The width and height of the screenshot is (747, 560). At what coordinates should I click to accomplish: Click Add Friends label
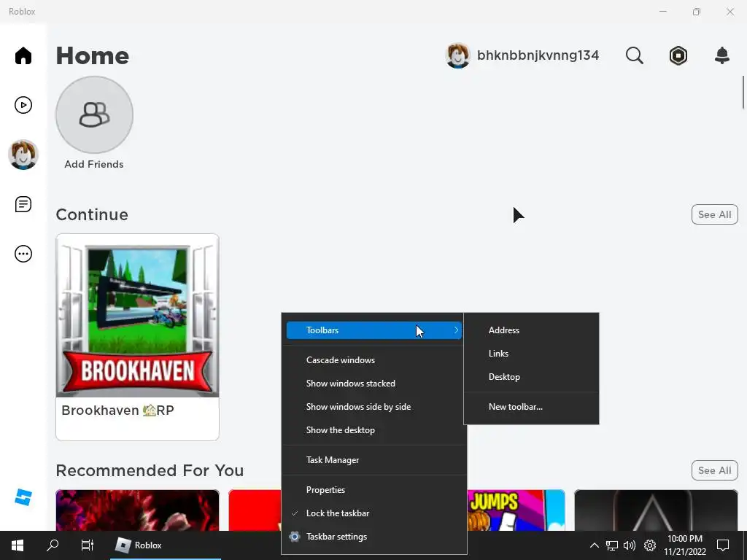[x=94, y=164]
